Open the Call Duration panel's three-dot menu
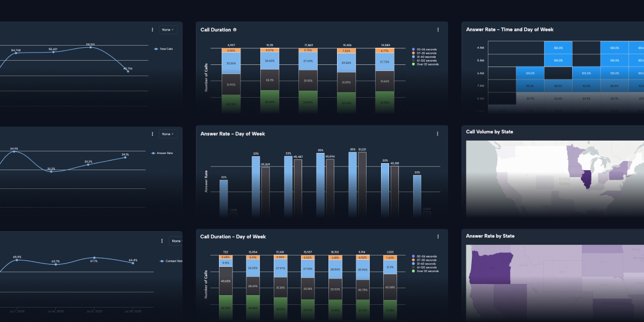 pyautogui.click(x=438, y=30)
